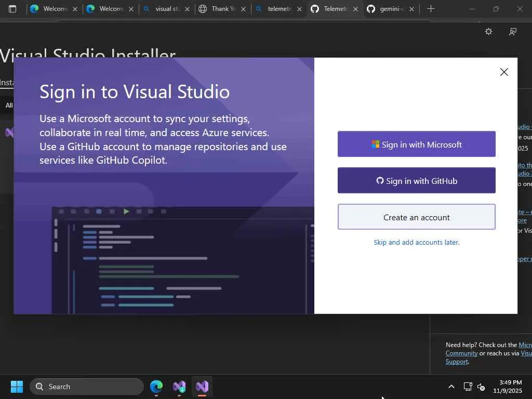Image resolution: width=532 pixels, height=399 pixels.
Task: Open the feedback icon in the installer header
Action: (513, 32)
